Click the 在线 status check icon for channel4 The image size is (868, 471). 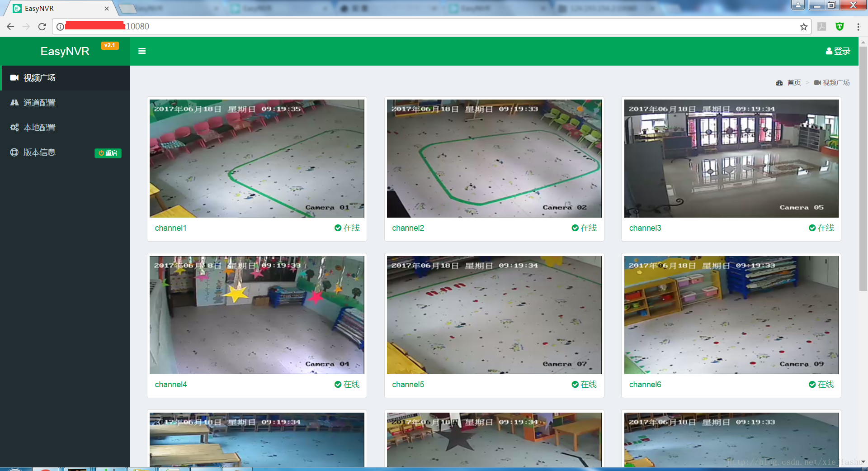[x=338, y=385]
